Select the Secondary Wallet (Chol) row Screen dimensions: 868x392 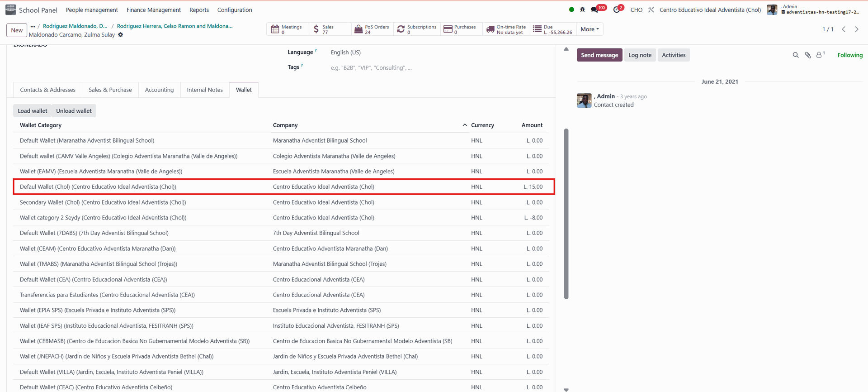pos(281,202)
